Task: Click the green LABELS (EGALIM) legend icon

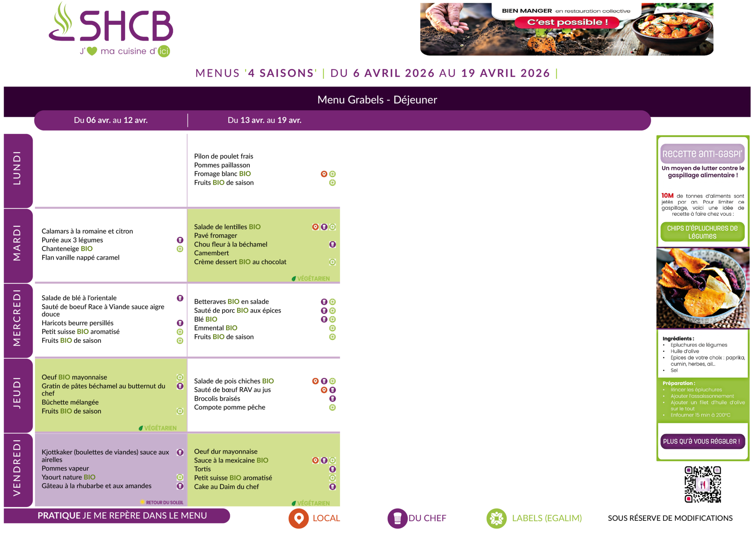Action: 496,518
